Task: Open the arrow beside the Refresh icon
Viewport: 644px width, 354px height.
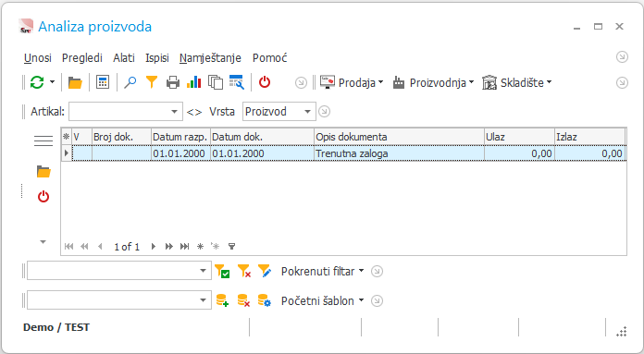Action: (x=52, y=82)
